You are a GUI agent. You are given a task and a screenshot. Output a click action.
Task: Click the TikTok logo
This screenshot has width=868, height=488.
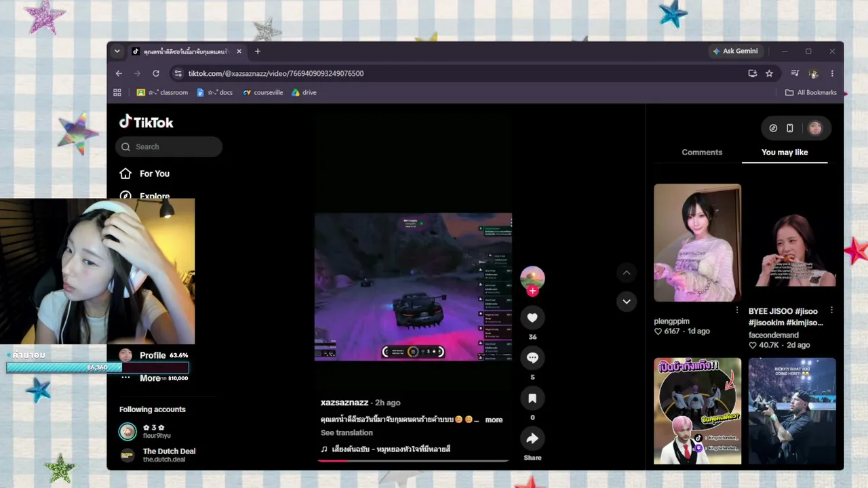[x=146, y=122]
